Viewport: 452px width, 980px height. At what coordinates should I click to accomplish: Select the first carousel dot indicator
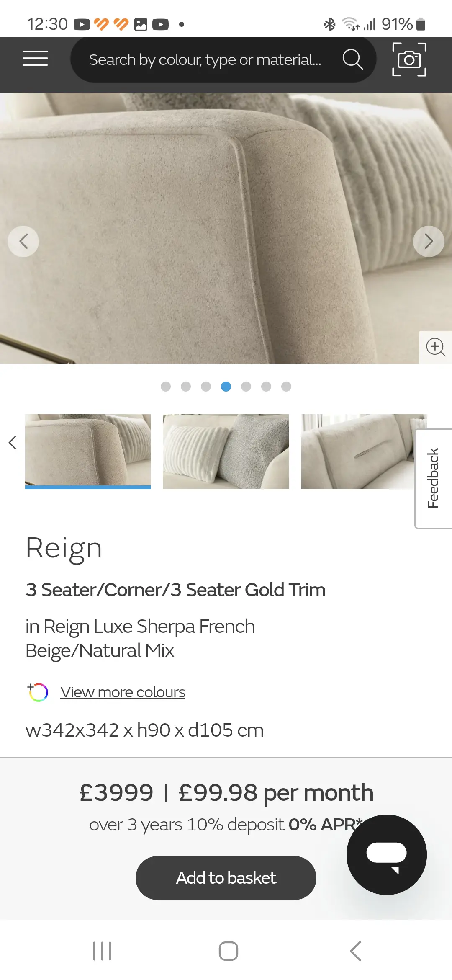coord(166,387)
